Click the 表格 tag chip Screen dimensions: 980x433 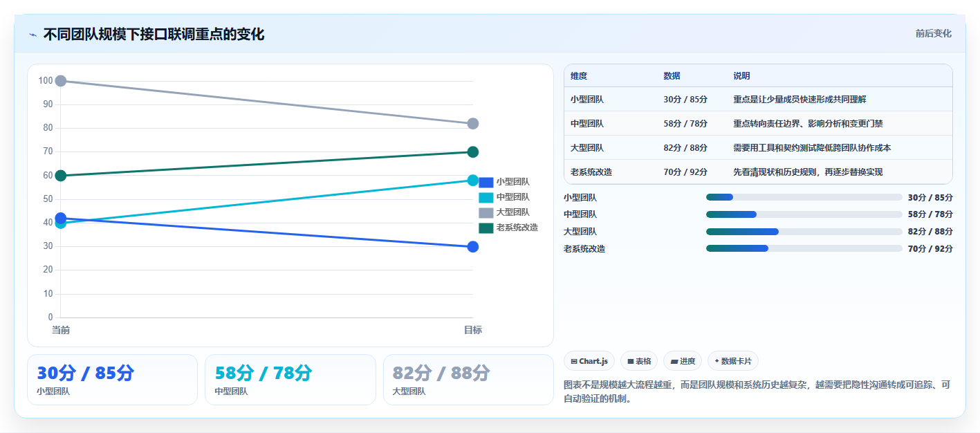coord(639,361)
